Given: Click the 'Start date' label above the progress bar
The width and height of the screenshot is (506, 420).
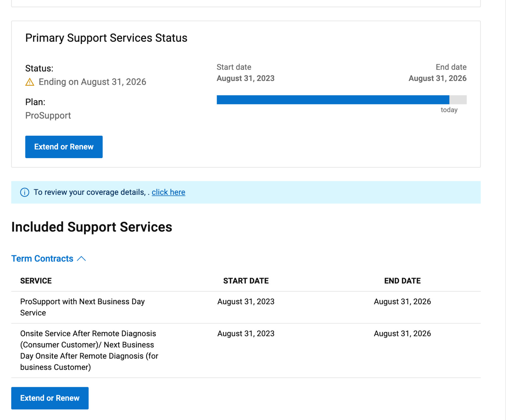Looking at the screenshot, I should point(234,67).
